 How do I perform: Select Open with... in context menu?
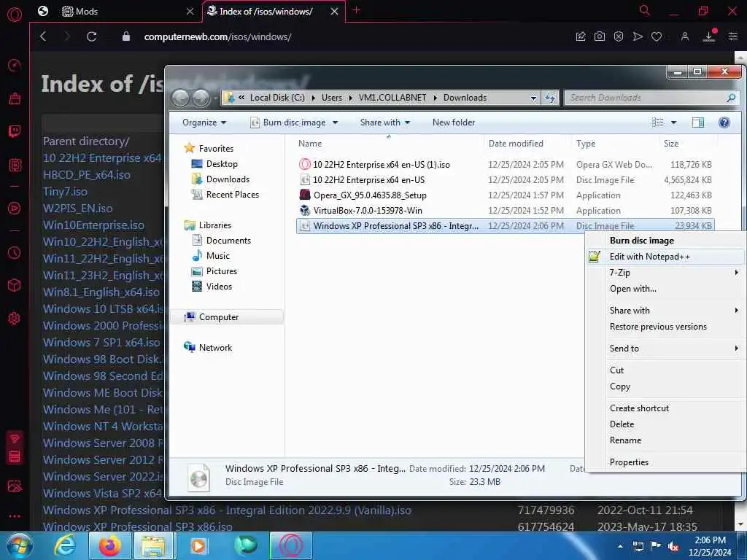665,289
